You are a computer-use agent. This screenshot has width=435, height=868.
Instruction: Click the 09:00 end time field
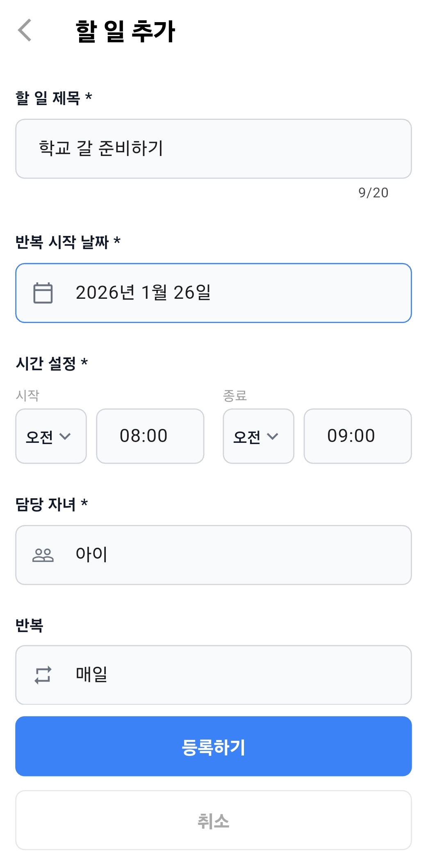[358, 436]
